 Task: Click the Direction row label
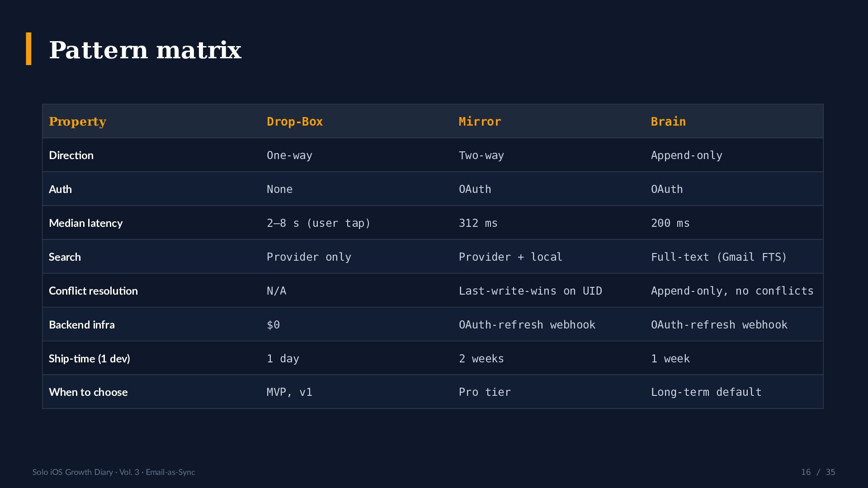pyautogui.click(x=71, y=155)
